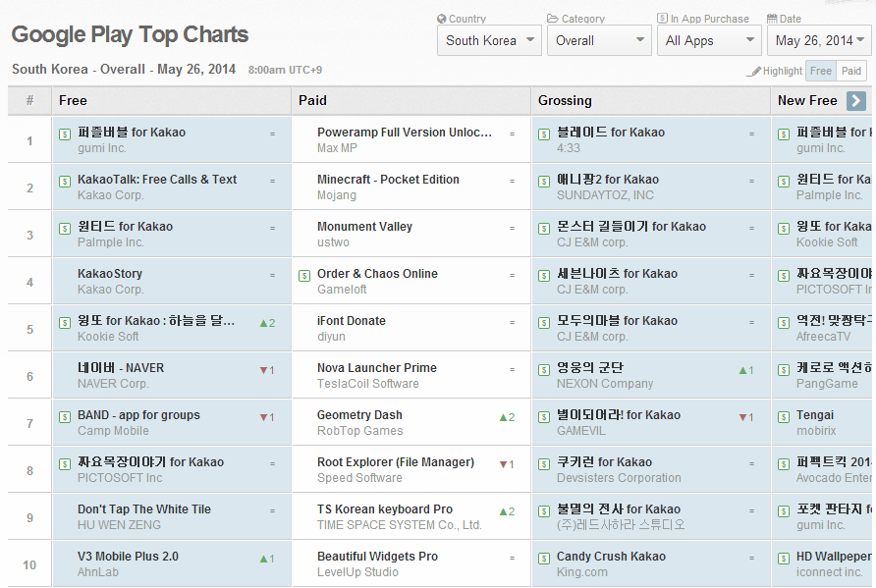Click the in-app purchase icon beside 영웅의 군단
Screen dimensions: 876x588
[x=544, y=370]
